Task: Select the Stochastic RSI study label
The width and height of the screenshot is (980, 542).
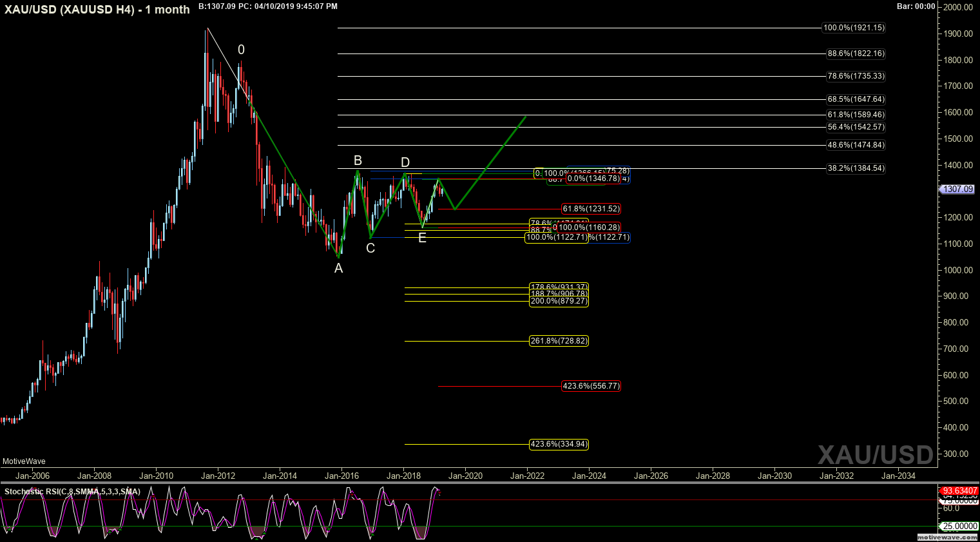Action: pyautogui.click(x=72, y=492)
